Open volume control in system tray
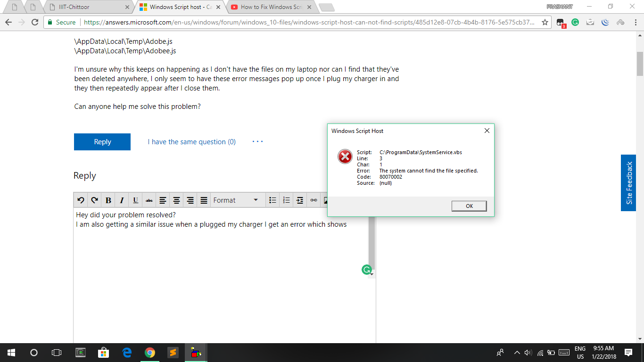This screenshot has height=362, width=644. point(528,353)
